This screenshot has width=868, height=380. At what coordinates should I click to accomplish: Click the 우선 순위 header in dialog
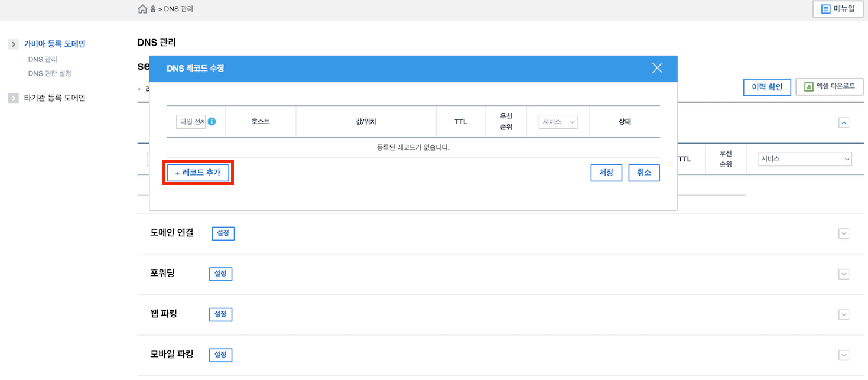point(506,122)
